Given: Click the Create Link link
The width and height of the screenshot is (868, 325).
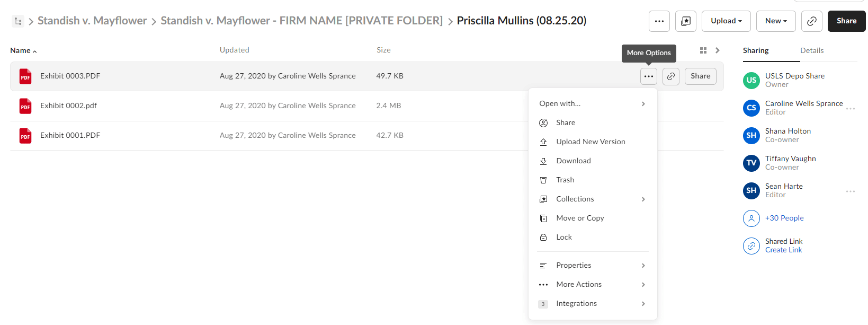Looking at the screenshot, I should [783, 250].
